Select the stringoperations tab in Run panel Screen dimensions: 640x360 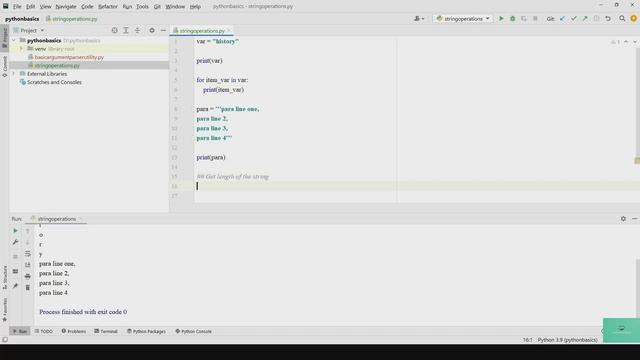[57, 219]
